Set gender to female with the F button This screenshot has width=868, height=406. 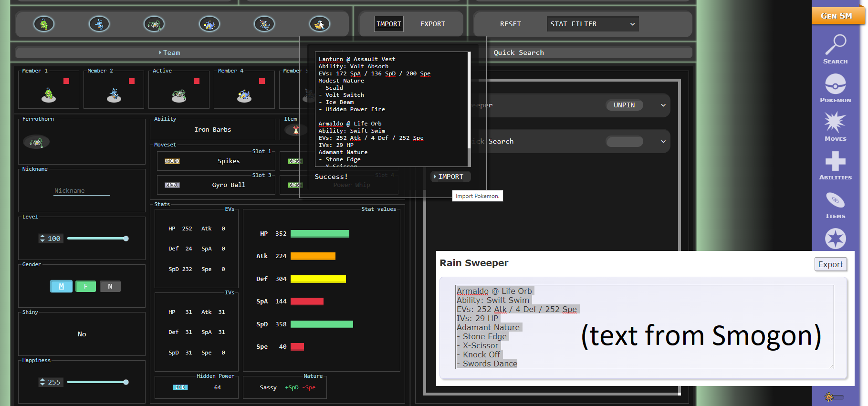(86, 286)
